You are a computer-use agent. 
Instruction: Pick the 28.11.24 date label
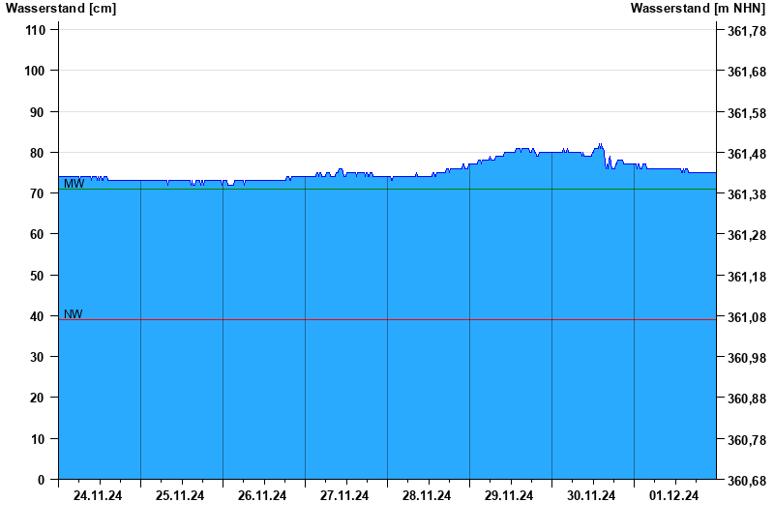click(x=427, y=496)
